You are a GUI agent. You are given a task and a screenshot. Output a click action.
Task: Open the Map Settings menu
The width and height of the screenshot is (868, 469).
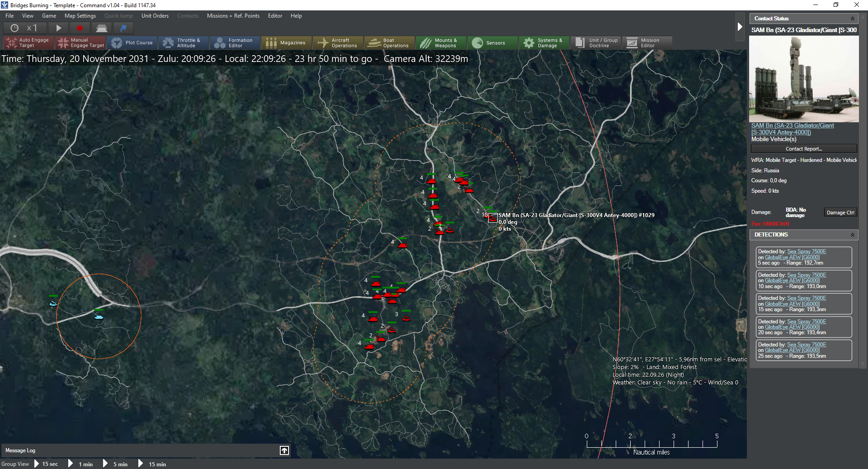(80, 16)
